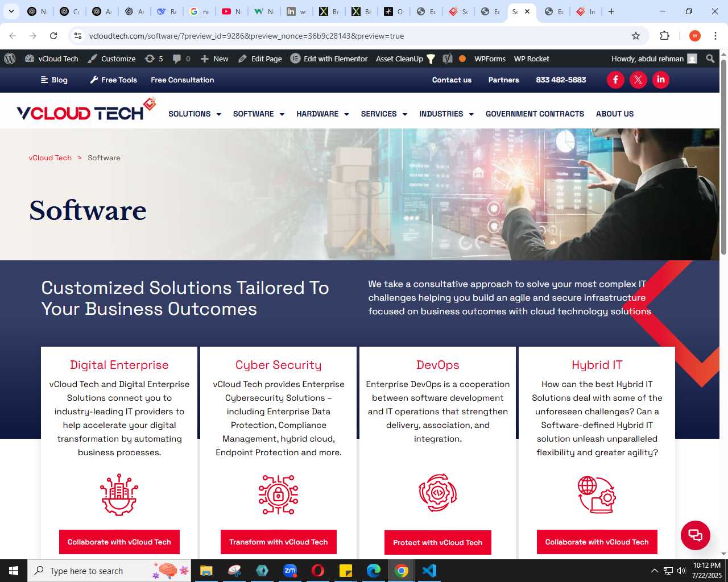Viewport: 728px width, 582px height.
Task: Expand the Software menu
Action: coord(259,114)
